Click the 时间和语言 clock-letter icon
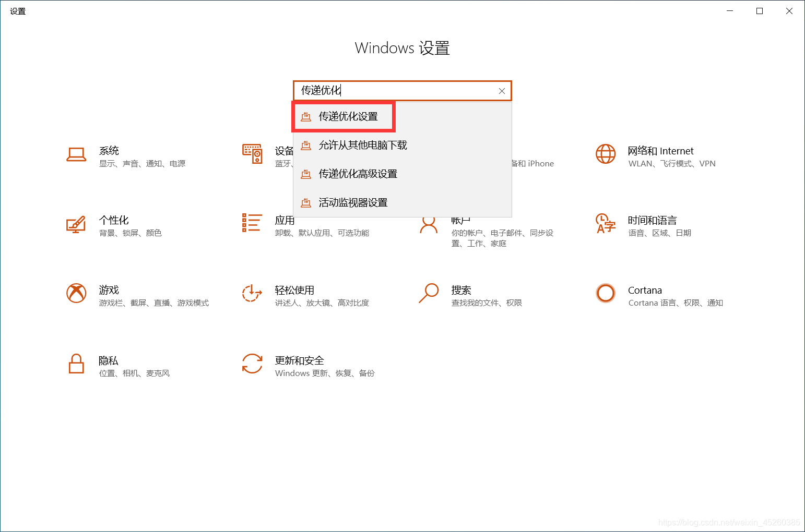Screen dimensions: 805x532 [606, 223]
